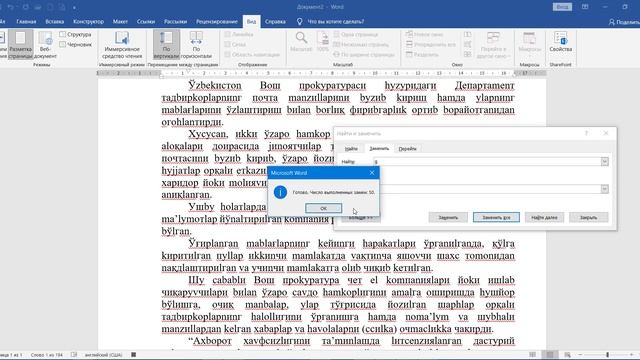
Task: Click the Вход sign-in button
Action: [562, 7]
